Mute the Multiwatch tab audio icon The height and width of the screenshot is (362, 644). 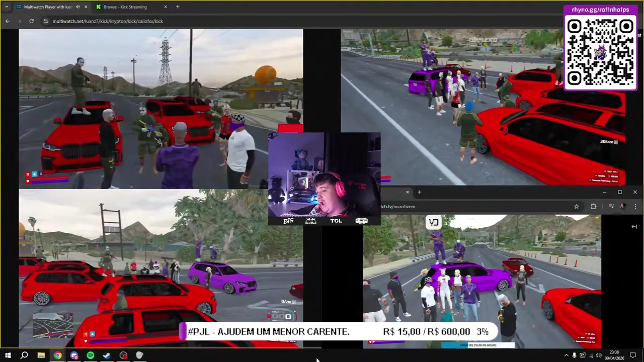pos(77,7)
